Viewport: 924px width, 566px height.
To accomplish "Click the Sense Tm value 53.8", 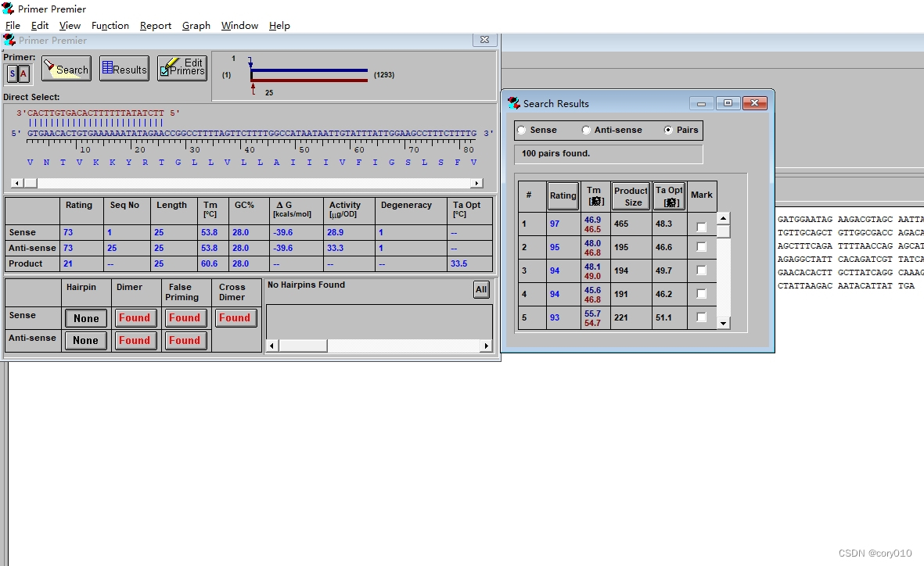I will tap(209, 233).
